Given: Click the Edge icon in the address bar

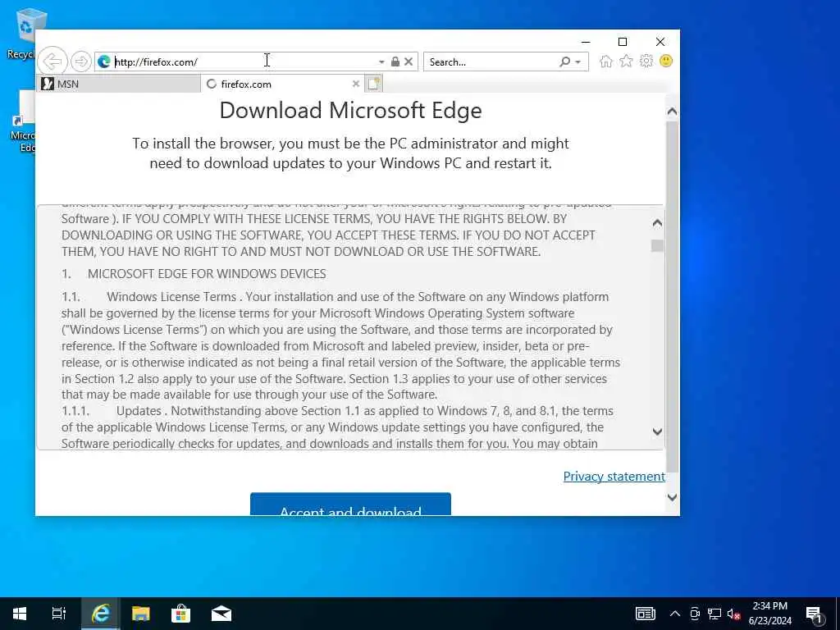Looking at the screenshot, I should 104,62.
